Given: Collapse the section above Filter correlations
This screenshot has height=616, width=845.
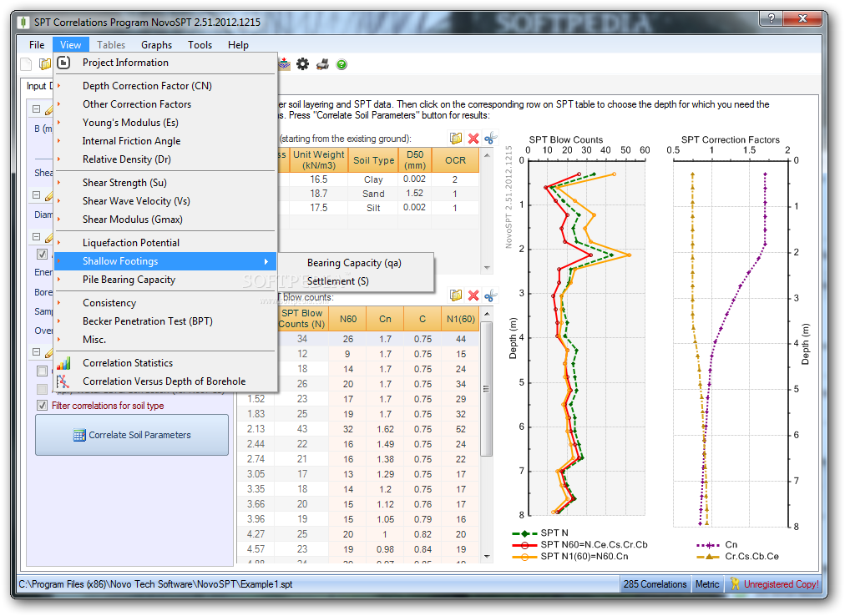Looking at the screenshot, I should pos(36,352).
